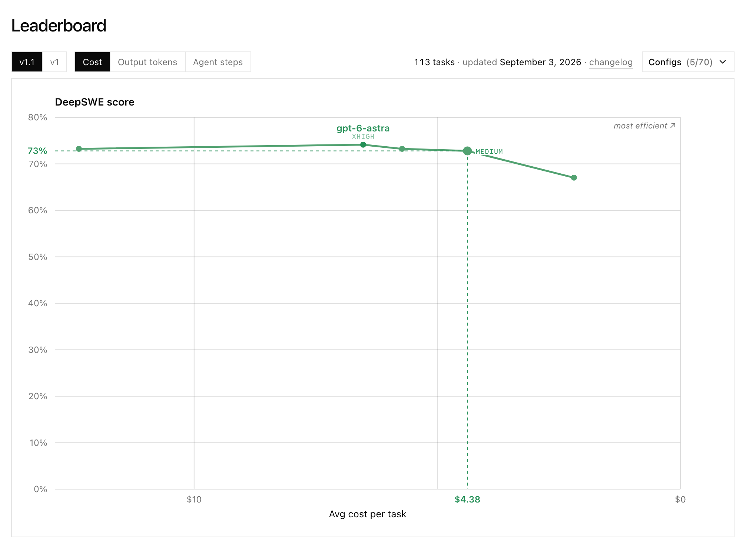Click the $4.38 cost axis marker
The height and width of the screenshot is (551, 756).
pos(467,500)
